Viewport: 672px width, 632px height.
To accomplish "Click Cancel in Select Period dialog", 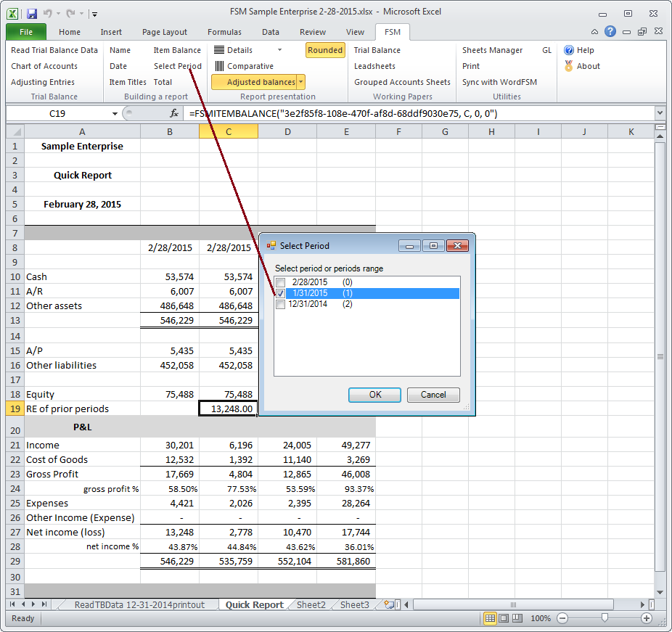I will 433,395.
